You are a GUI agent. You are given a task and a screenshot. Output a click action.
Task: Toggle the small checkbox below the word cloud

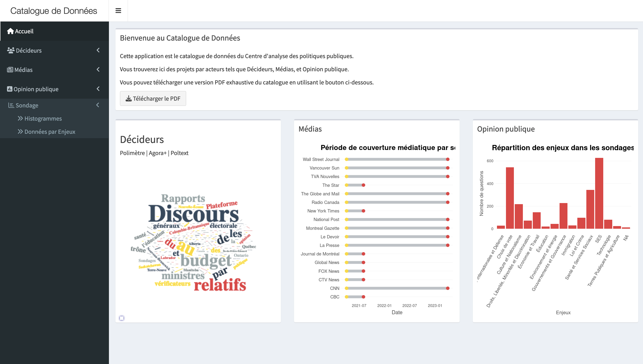[x=122, y=318]
